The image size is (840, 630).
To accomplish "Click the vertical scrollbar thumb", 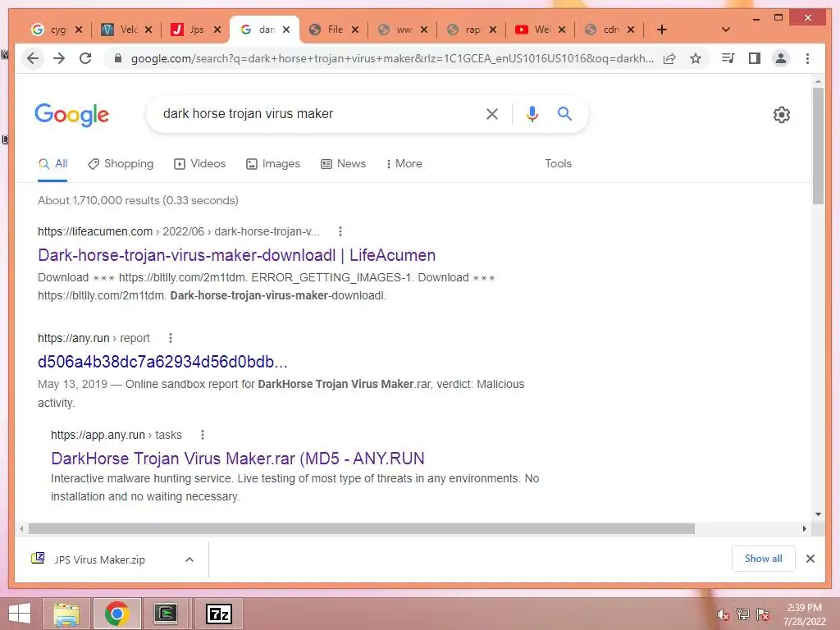I will pyautogui.click(x=818, y=146).
